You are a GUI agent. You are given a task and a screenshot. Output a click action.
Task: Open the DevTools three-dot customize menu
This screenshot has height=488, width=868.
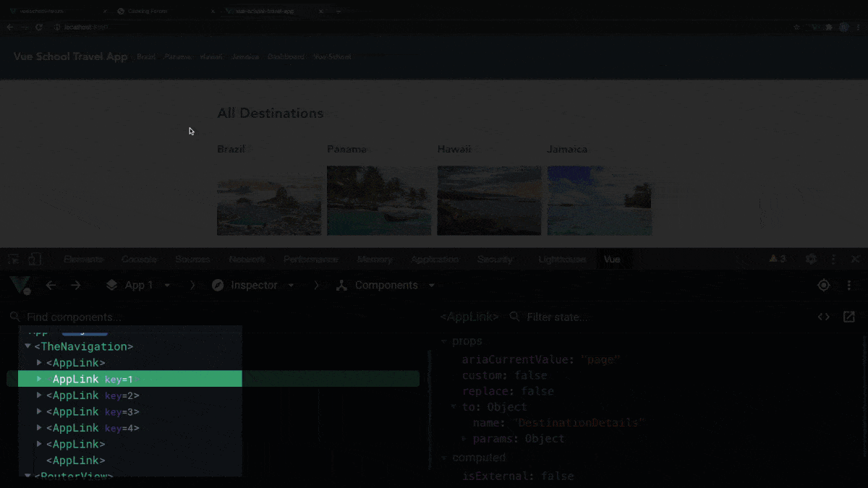click(833, 258)
